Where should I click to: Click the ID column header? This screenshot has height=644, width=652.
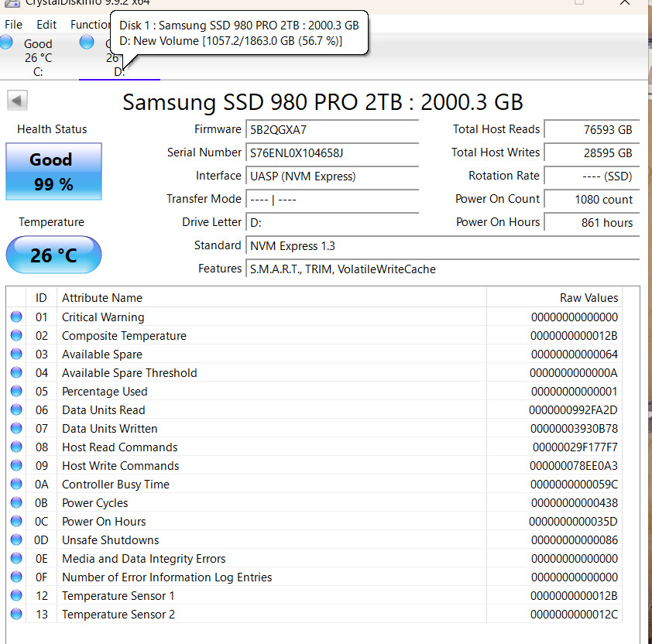(41, 298)
